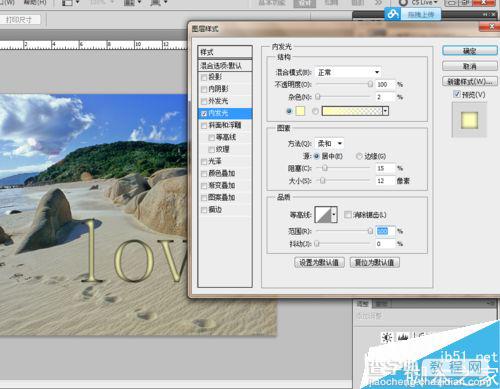This screenshot has height=389, width=500.
Task: Click the 拖拽上传 upload button
Action: (421, 14)
